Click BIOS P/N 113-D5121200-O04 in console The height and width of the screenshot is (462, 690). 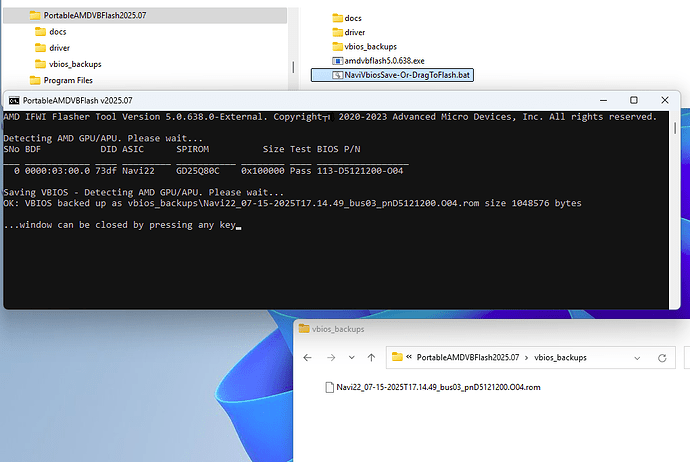[360, 171]
